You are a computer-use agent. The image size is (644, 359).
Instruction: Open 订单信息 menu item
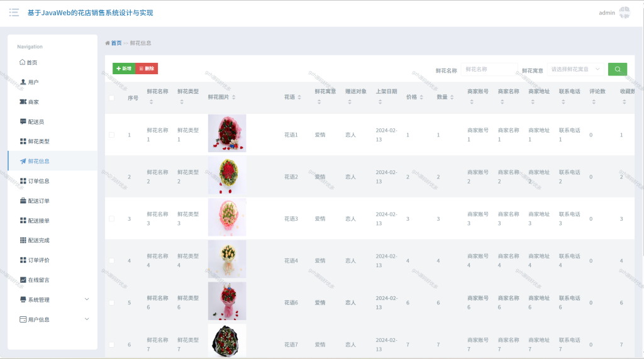(53, 180)
